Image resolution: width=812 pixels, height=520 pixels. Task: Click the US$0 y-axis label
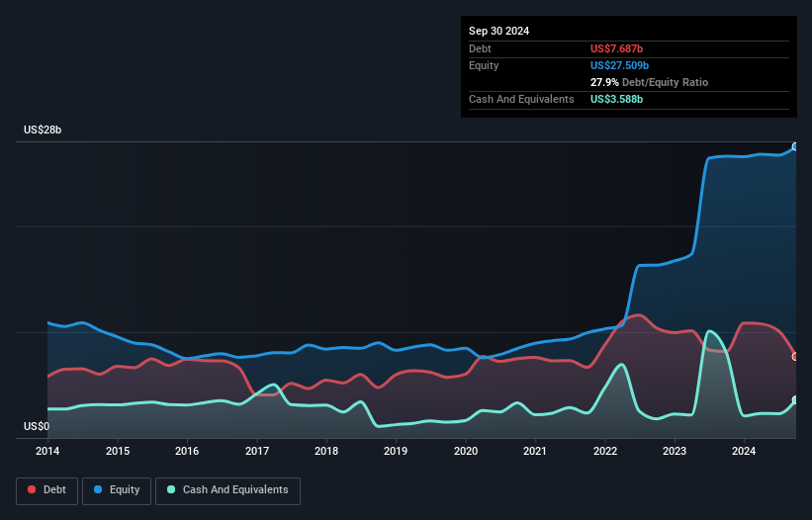[x=37, y=426]
